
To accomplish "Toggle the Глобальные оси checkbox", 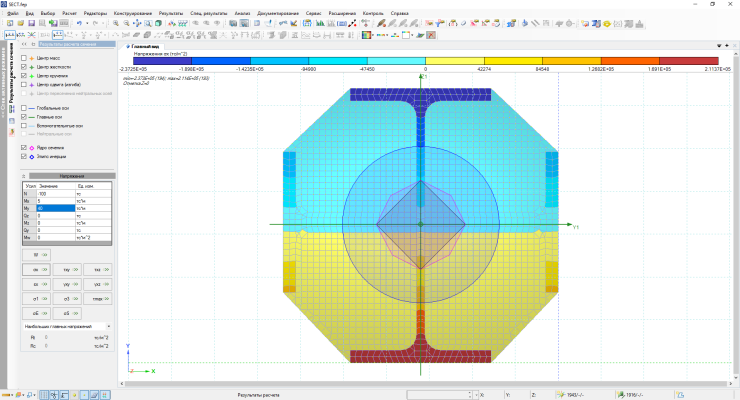I will tap(24, 108).
